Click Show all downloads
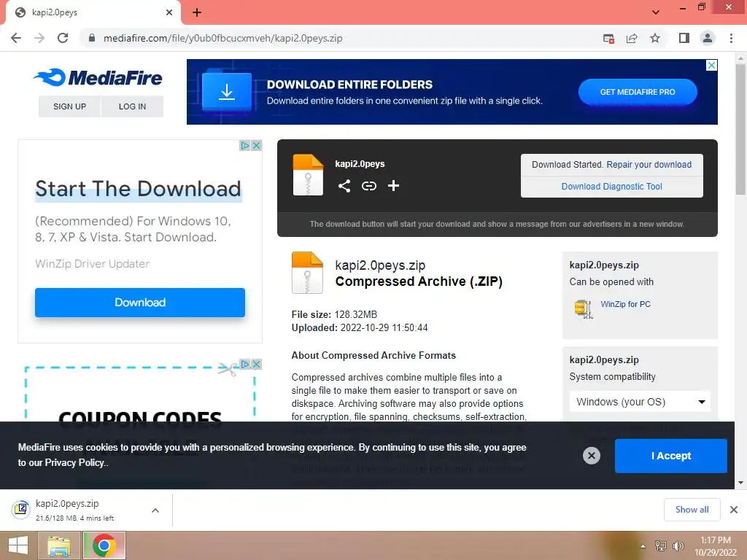The height and width of the screenshot is (560, 747). click(692, 510)
